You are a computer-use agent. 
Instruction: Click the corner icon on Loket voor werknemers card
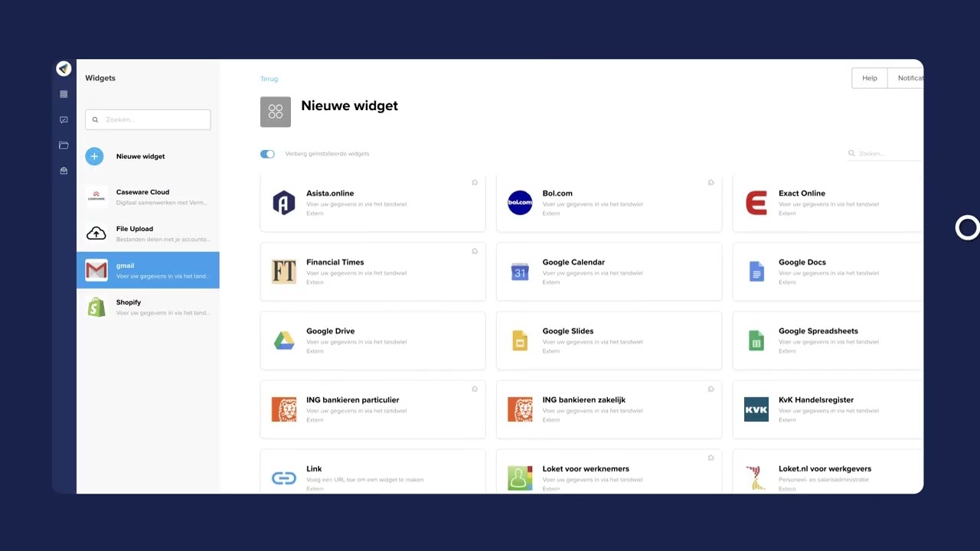[x=710, y=458]
